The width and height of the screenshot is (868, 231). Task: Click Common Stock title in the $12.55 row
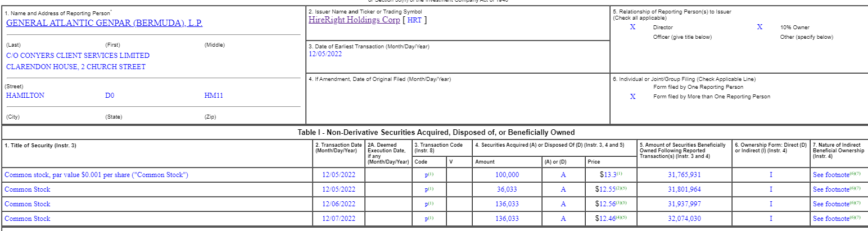click(27, 189)
